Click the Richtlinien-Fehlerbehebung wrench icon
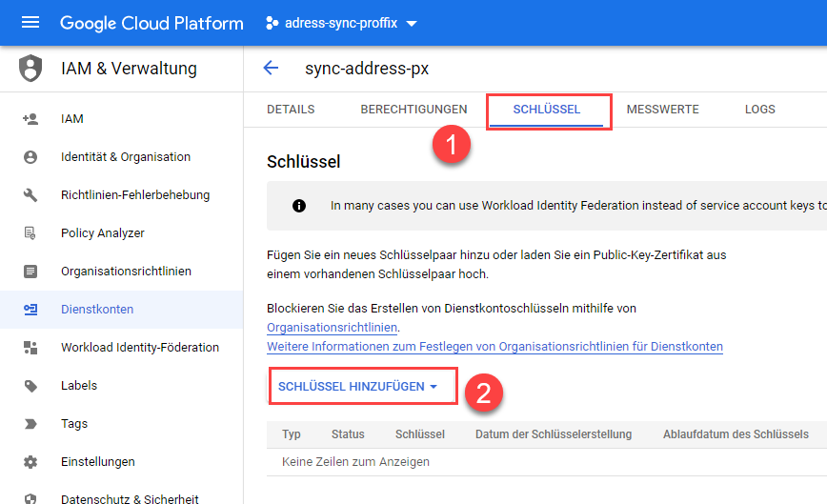 30,195
